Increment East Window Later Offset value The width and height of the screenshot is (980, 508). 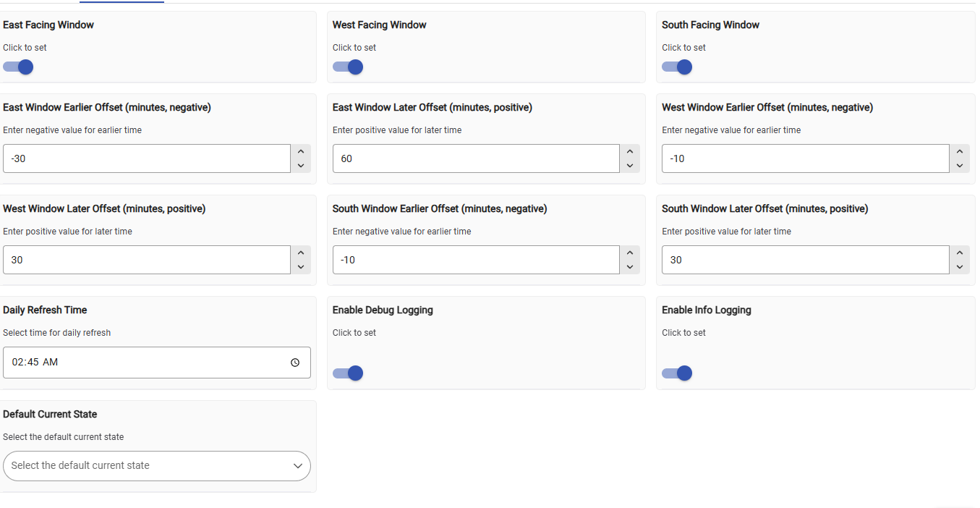[630, 151]
